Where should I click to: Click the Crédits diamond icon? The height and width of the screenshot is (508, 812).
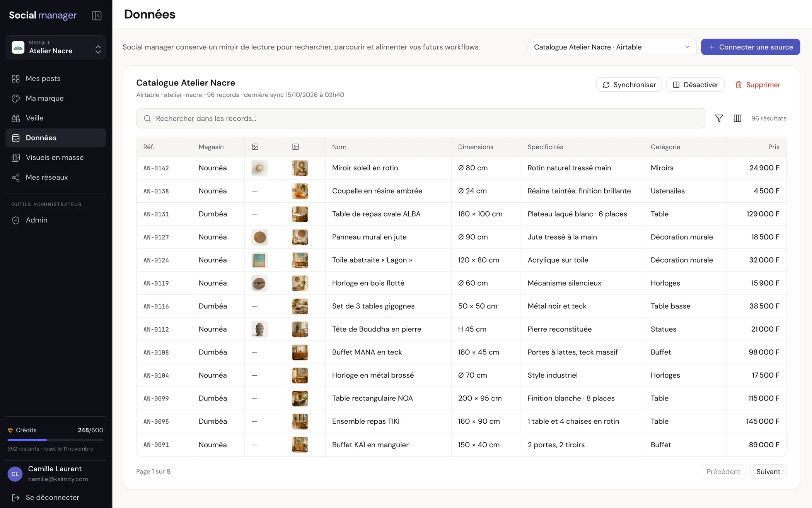click(x=10, y=430)
